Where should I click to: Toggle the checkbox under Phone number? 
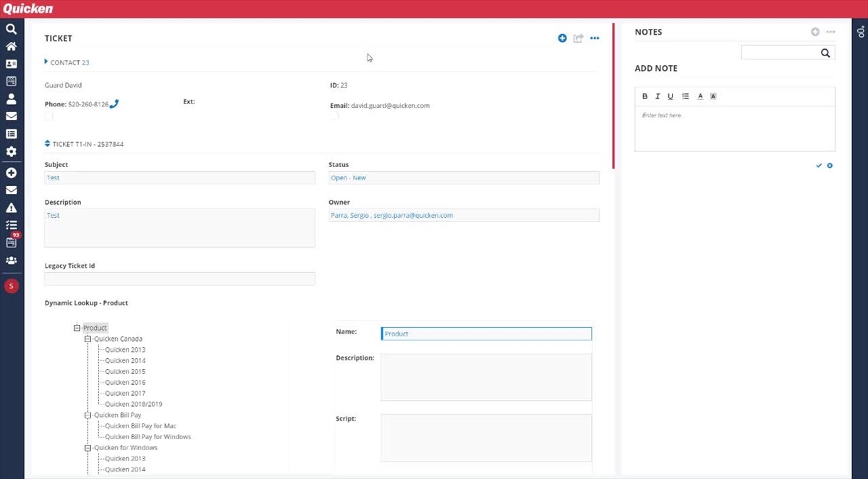pyautogui.click(x=48, y=116)
